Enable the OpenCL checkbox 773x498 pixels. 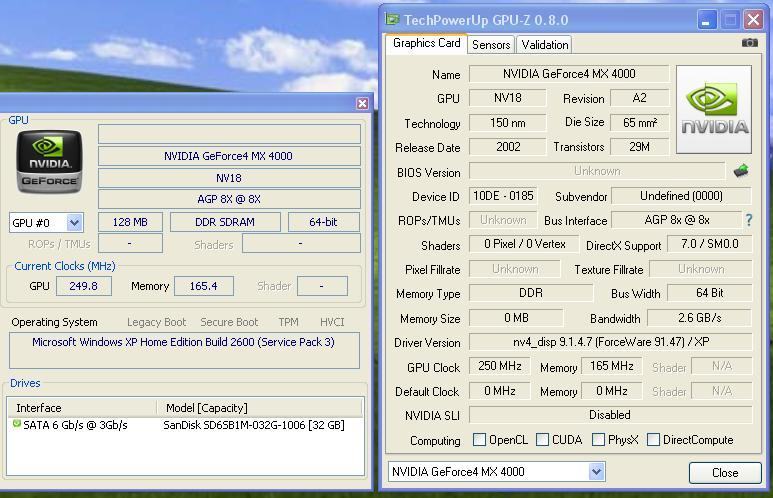coord(479,439)
